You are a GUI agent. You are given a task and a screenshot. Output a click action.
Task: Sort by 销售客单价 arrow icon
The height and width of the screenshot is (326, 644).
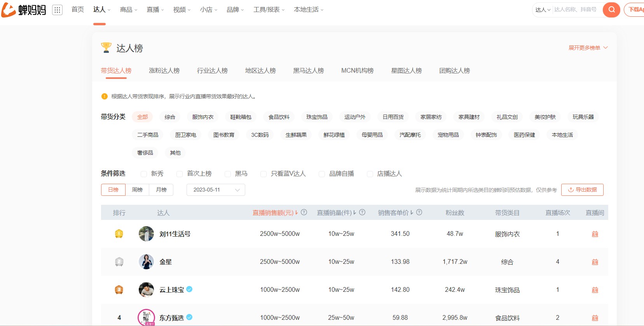tap(412, 213)
